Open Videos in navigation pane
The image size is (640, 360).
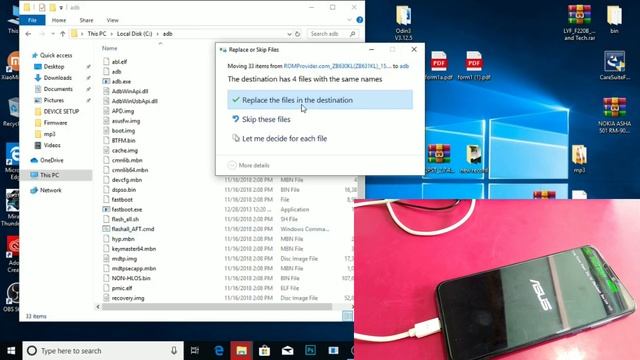[52, 145]
